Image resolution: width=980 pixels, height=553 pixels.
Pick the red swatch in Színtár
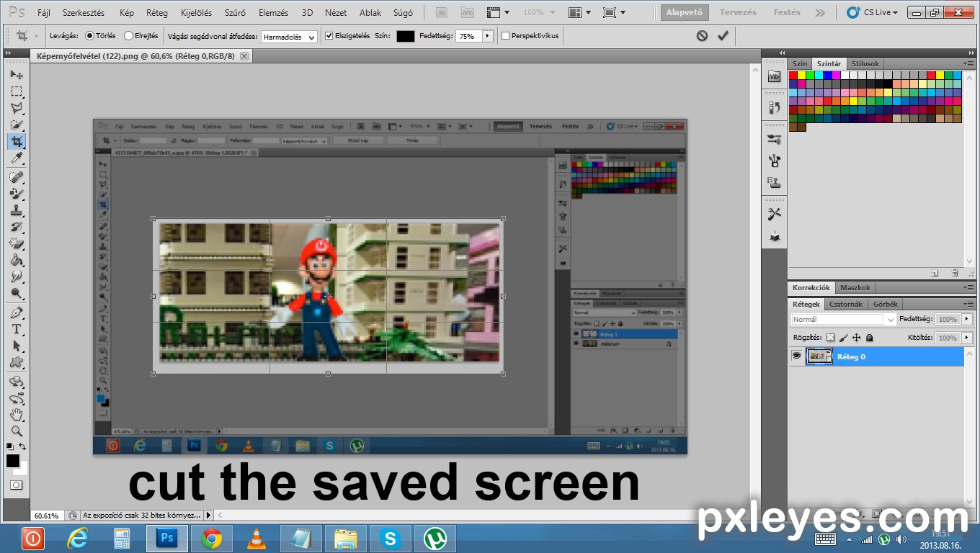(x=793, y=75)
